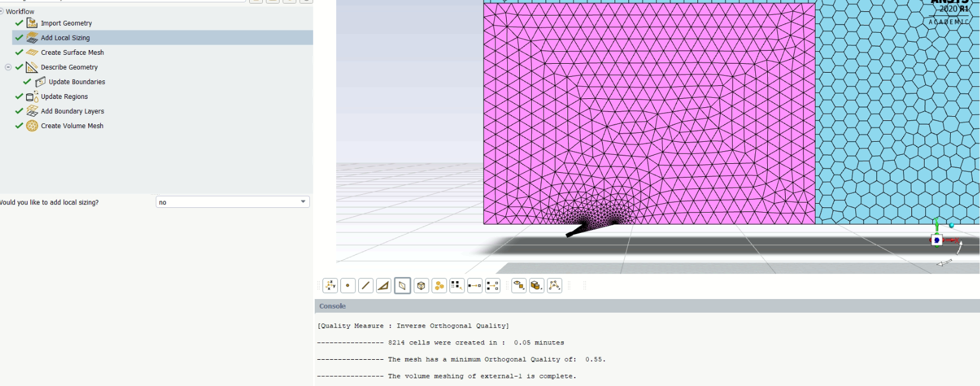Viewport: 980px width, 386px height.
Task: Collapse the Describe Geometry tree node
Action: tap(8, 67)
